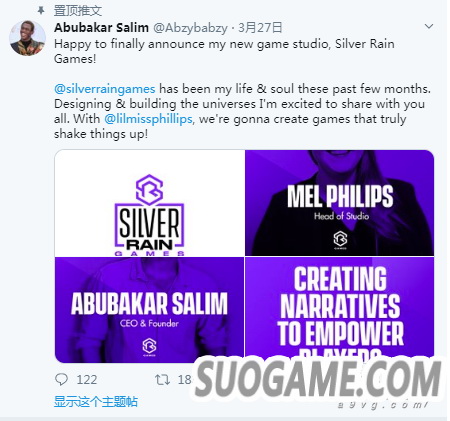The image size is (450, 421).
Task: Open the Silver Rain Games logo image
Action: point(150,203)
